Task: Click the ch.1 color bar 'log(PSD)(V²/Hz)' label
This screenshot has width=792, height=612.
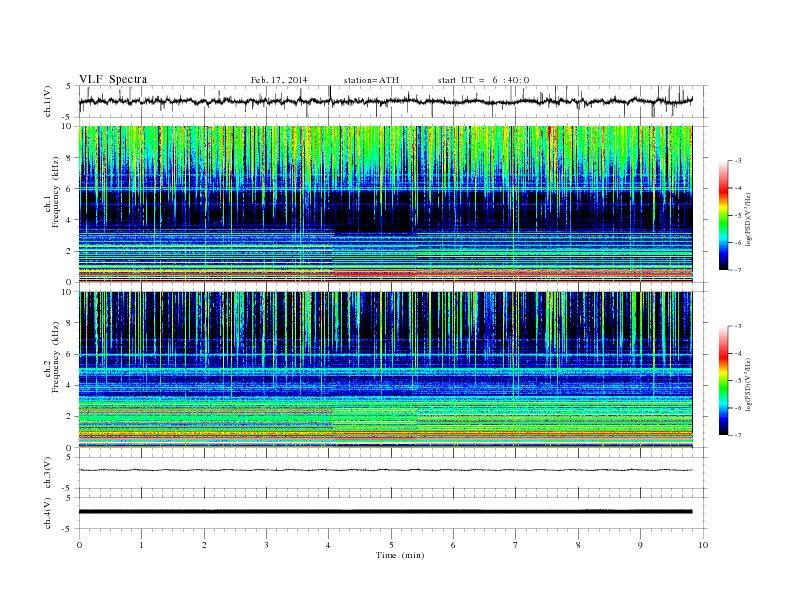Action: (x=749, y=220)
